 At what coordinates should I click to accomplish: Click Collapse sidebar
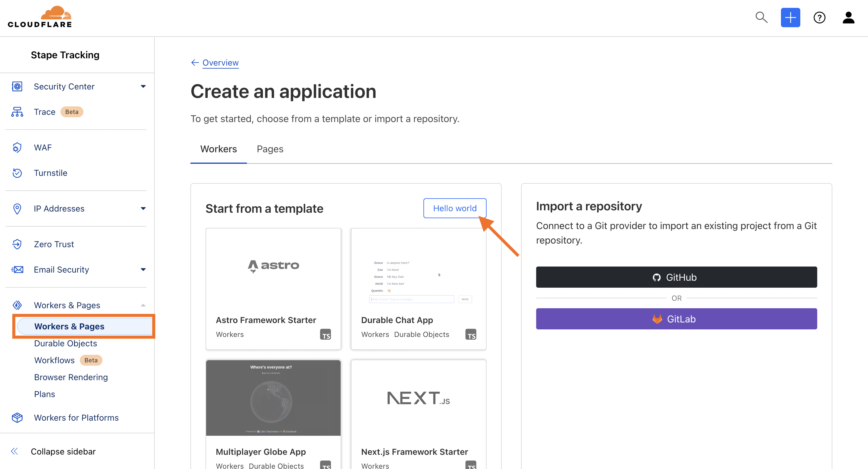coord(63,451)
